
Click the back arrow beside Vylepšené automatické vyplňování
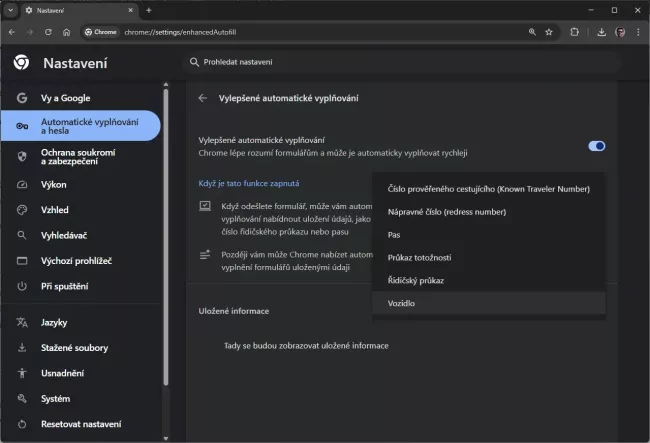[x=202, y=98]
